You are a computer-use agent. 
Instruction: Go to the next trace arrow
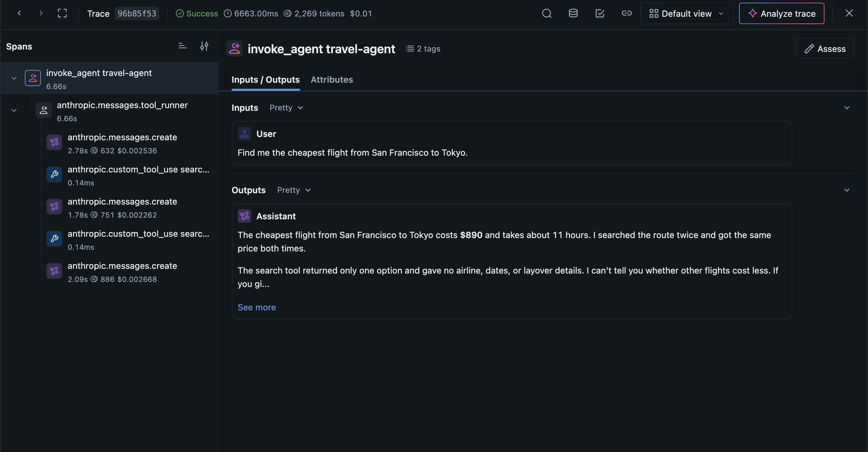click(41, 13)
